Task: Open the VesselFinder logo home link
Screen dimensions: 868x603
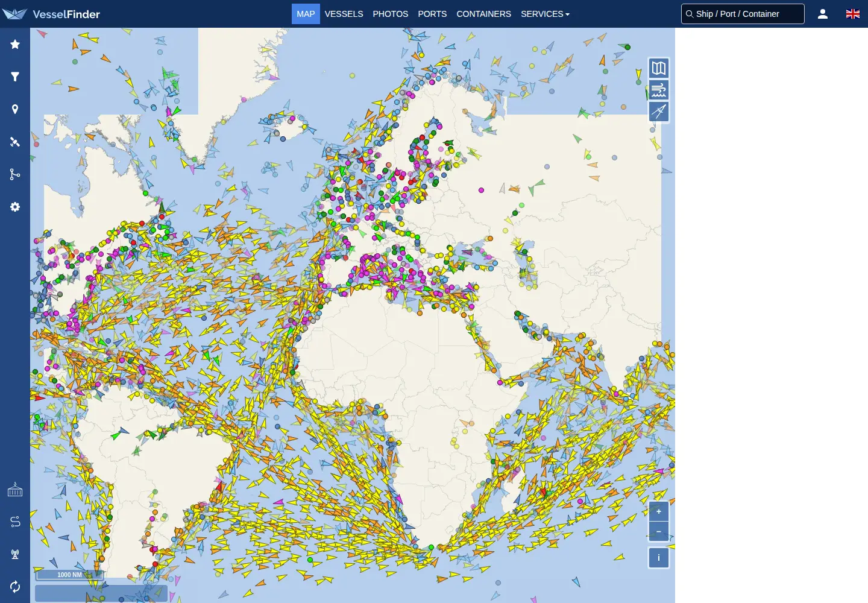Action: tap(51, 14)
